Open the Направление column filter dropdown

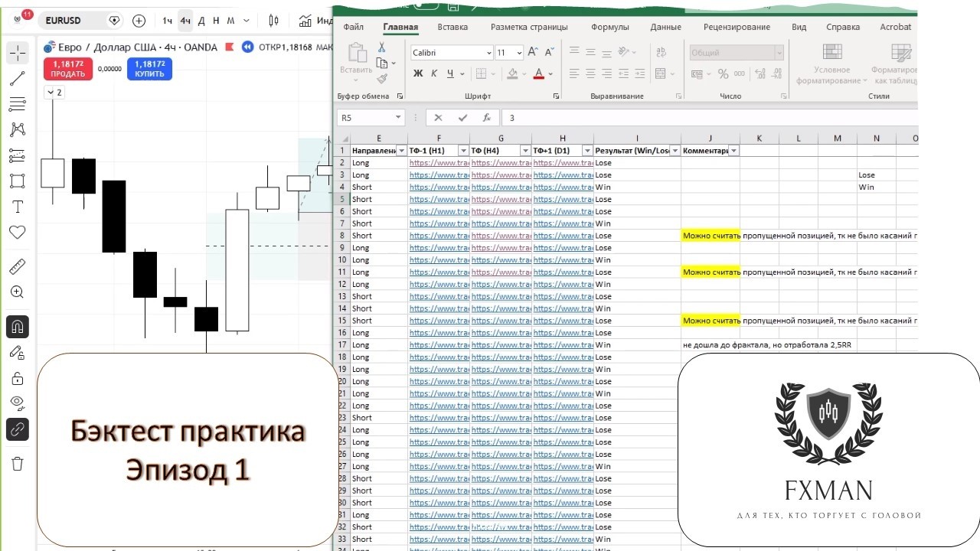[402, 151]
